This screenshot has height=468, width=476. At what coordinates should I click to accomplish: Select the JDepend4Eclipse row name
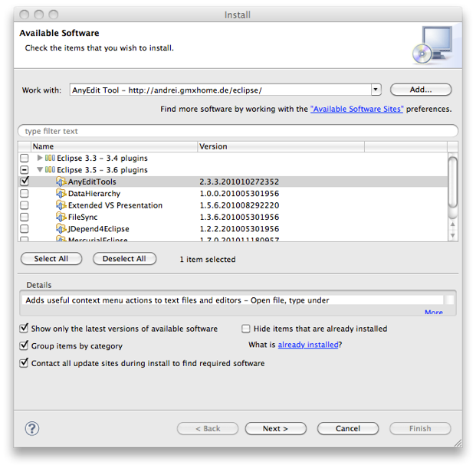point(99,229)
